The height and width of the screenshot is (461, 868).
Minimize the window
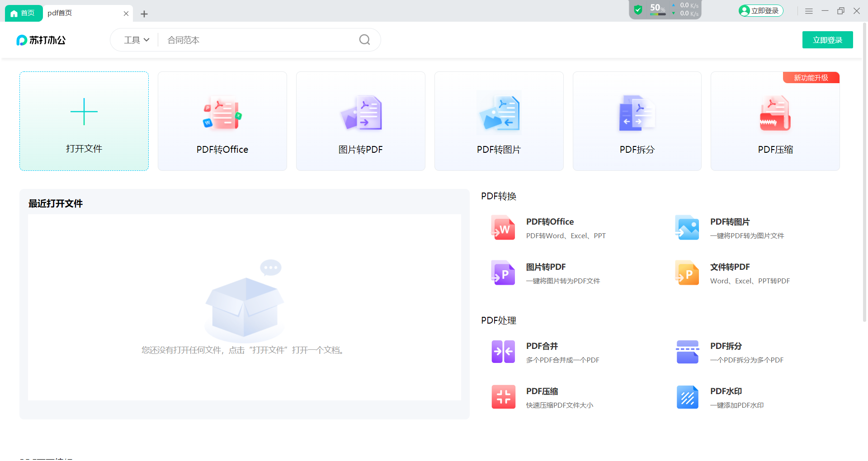coord(825,11)
